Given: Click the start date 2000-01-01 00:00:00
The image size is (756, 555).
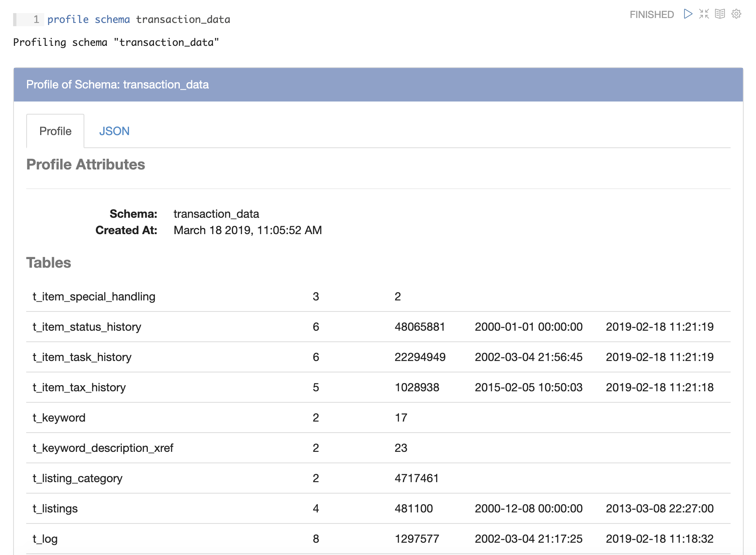Looking at the screenshot, I should tap(529, 327).
